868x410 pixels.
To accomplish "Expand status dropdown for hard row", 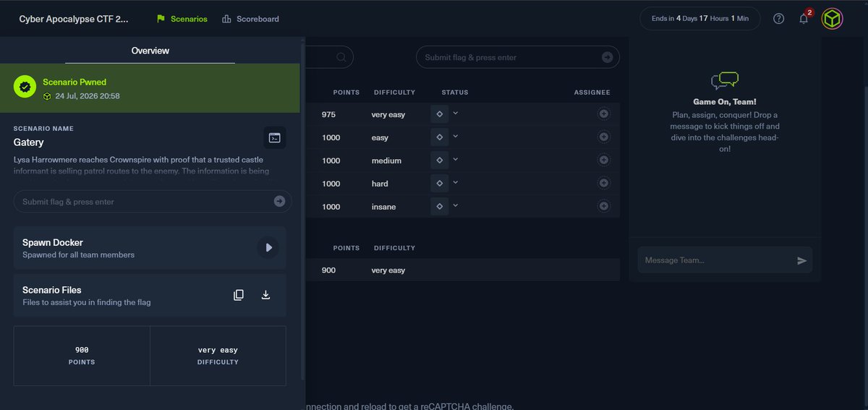I will 456,182.
